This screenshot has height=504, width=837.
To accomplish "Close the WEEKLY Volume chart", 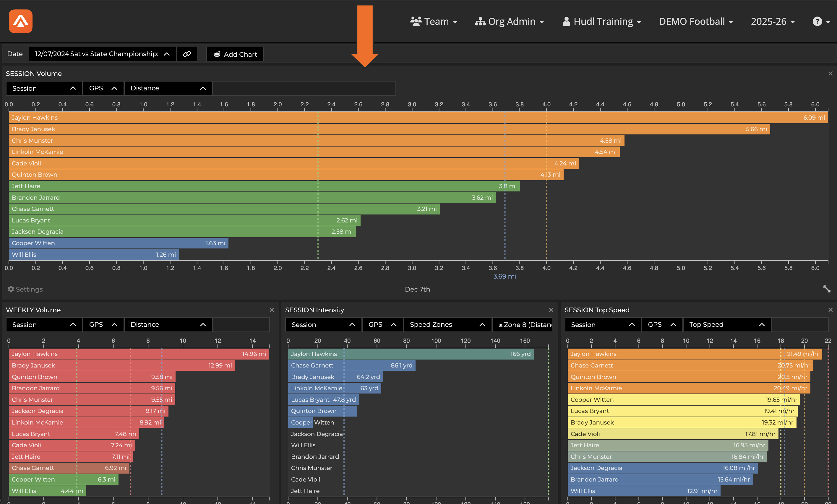I will (271, 310).
